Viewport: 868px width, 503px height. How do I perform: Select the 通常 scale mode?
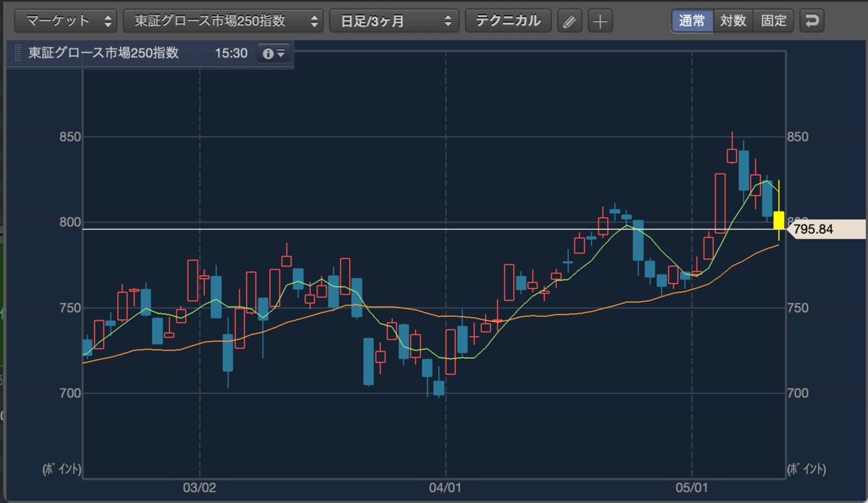pos(692,20)
